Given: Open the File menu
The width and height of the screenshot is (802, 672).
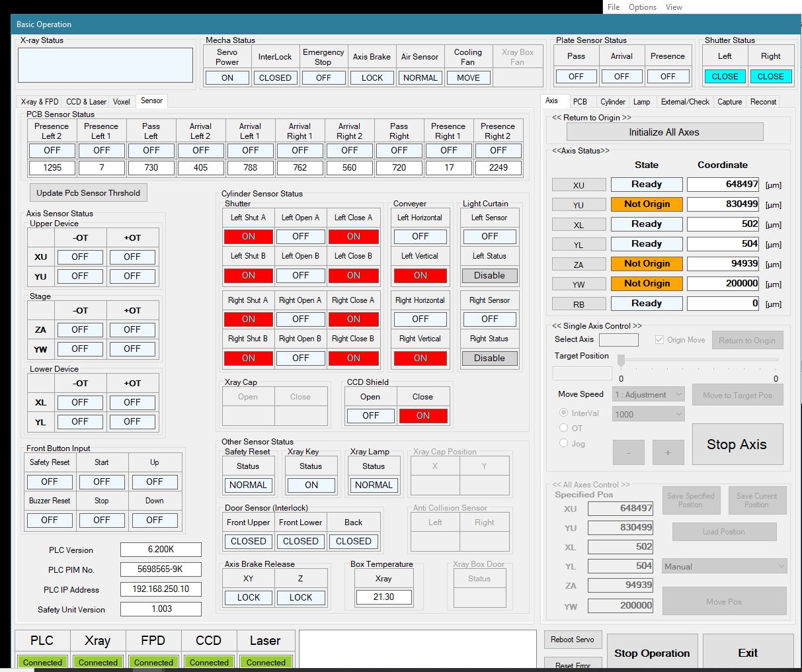Looking at the screenshot, I should coord(614,7).
